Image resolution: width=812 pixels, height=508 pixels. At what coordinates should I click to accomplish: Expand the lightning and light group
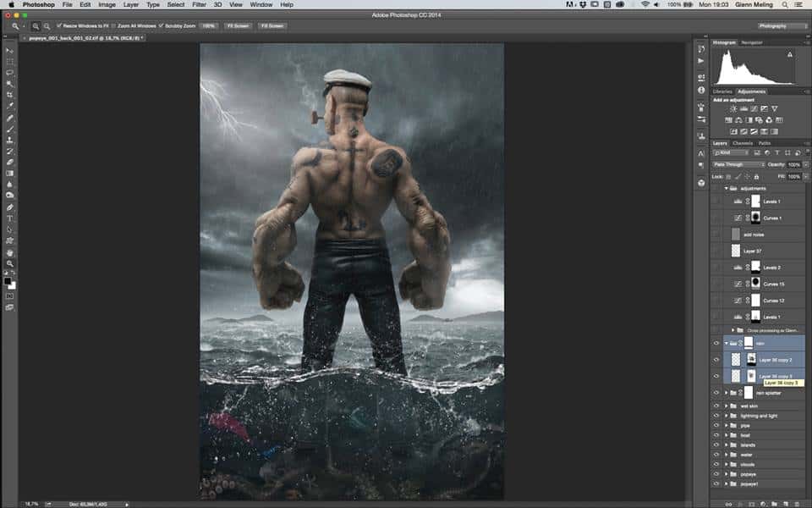point(726,416)
